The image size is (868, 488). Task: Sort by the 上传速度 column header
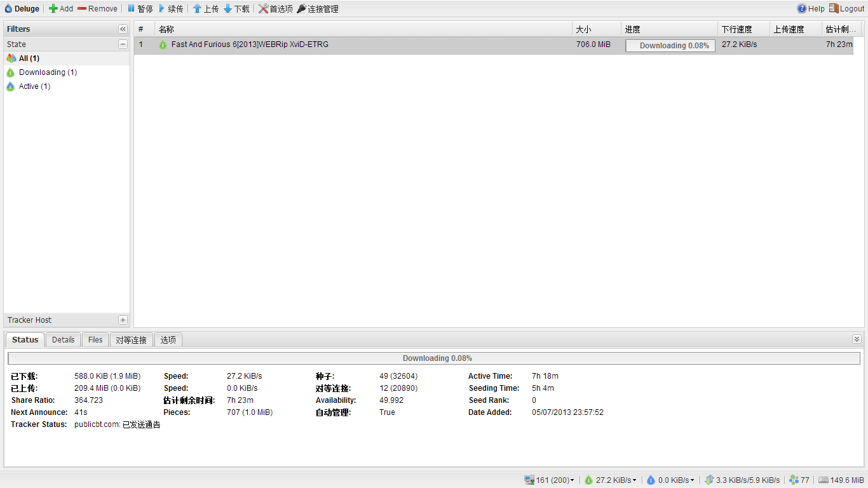click(x=796, y=29)
